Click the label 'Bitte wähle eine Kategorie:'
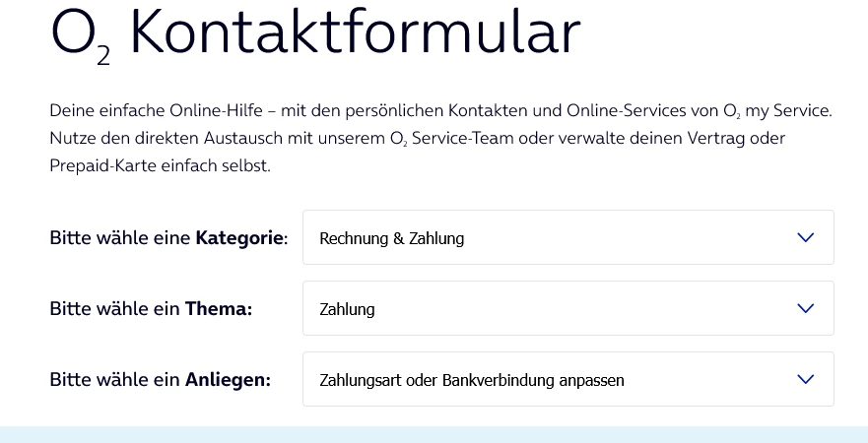The image size is (868, 443). click(x=168, y=238)
